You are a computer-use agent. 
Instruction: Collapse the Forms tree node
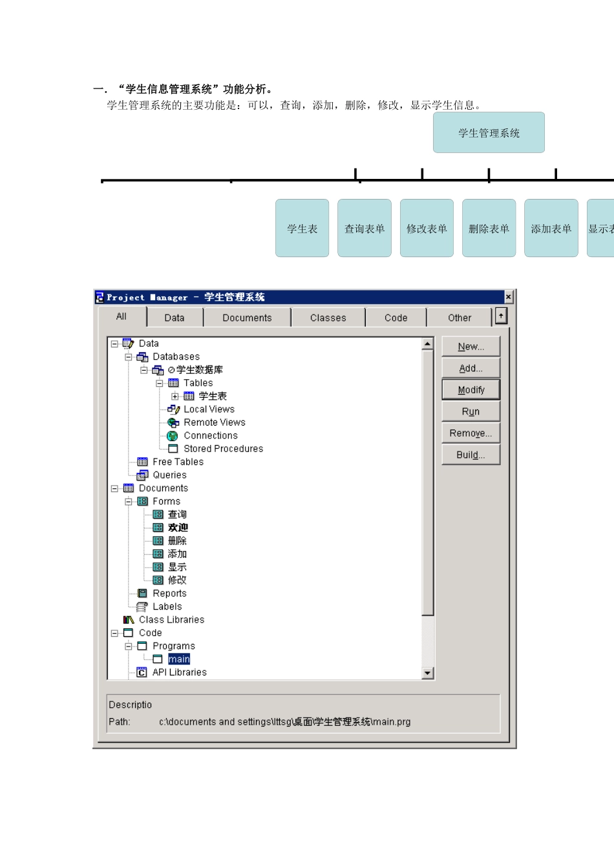(128, 502)
